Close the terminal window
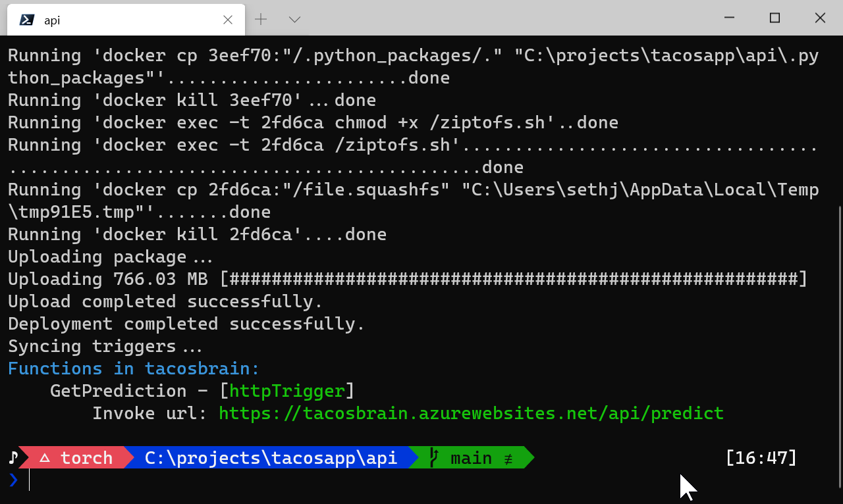The height and width of the screenshot is (504, 843). click(820, 18)
